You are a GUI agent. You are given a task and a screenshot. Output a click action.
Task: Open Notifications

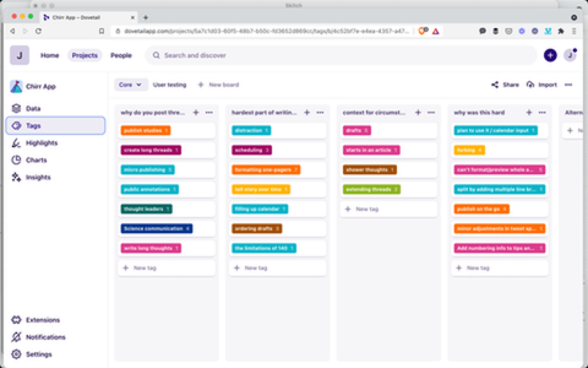(x=46, y=337)
